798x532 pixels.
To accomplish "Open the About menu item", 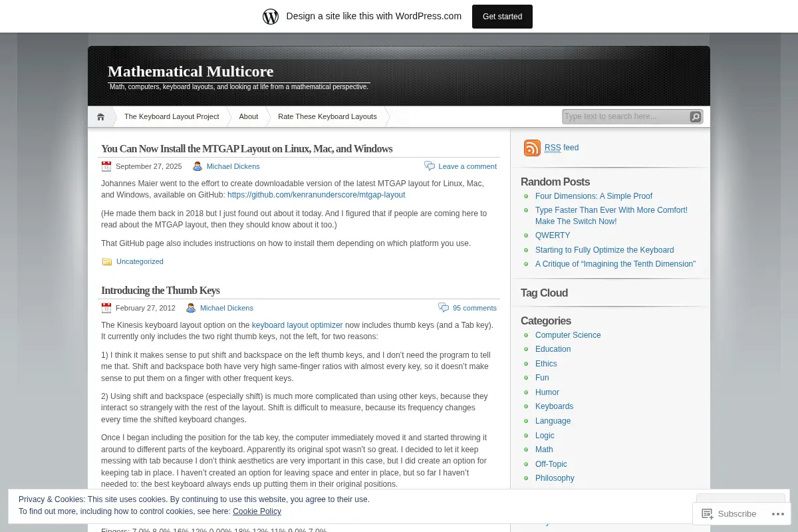I will (249, 117).
